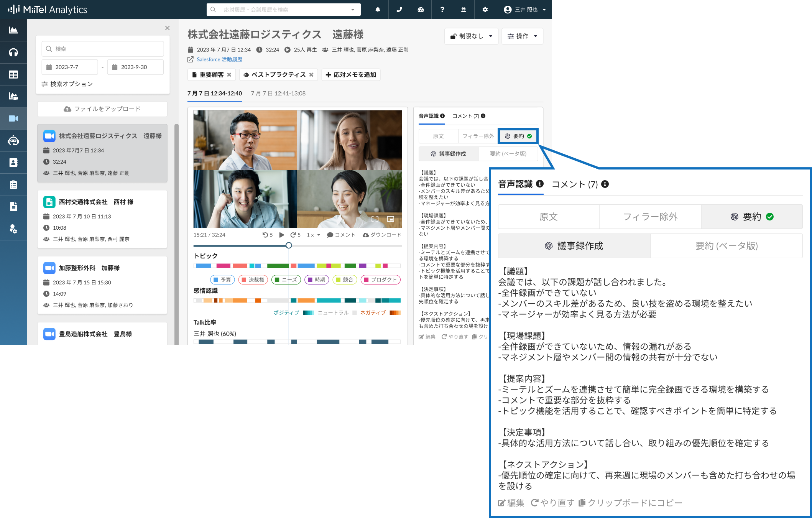This screenshot has height=518, width=812.
Task: Expand the 操作 dropdown menu
Action: tap(522, 36)
